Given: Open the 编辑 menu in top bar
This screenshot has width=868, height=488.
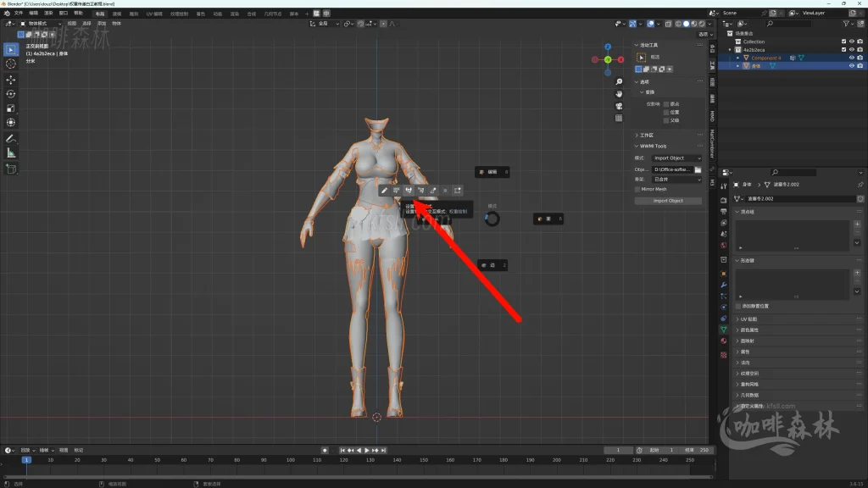Looking at the screenshot, I should (33, 14).
